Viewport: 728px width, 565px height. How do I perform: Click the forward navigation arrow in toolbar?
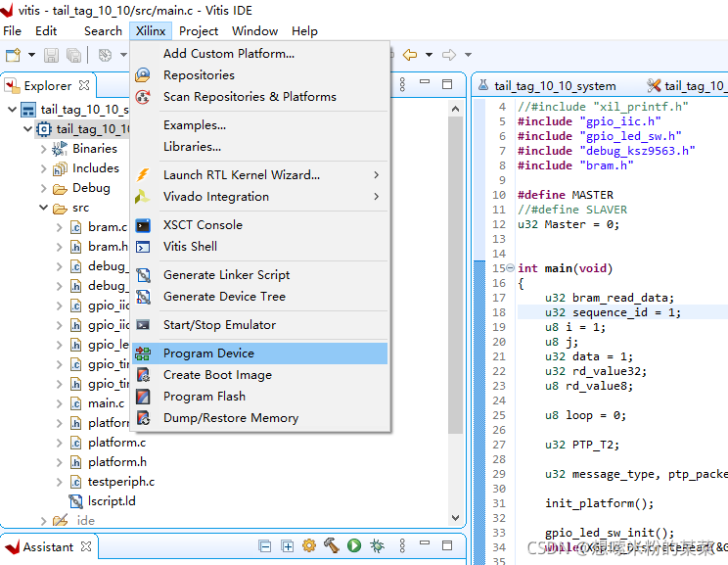[x=448, y=55]
